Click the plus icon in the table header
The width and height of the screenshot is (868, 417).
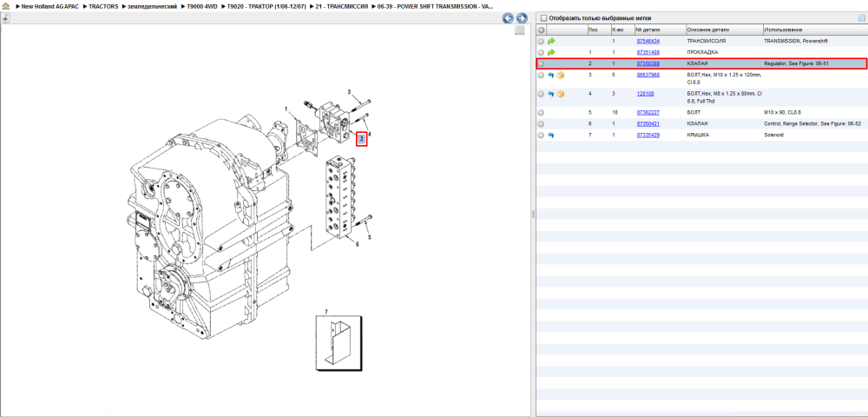(x=542, y=30)
